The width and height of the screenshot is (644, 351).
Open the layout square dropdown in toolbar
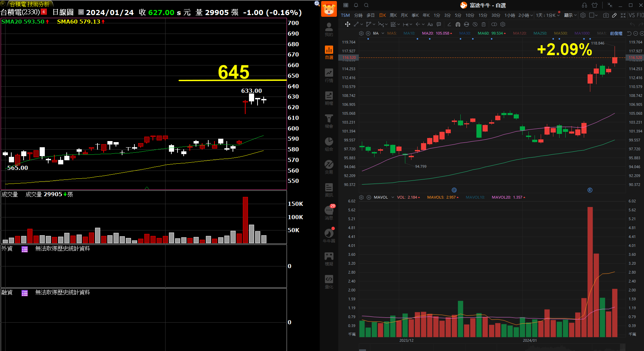[x=593, y=15]
